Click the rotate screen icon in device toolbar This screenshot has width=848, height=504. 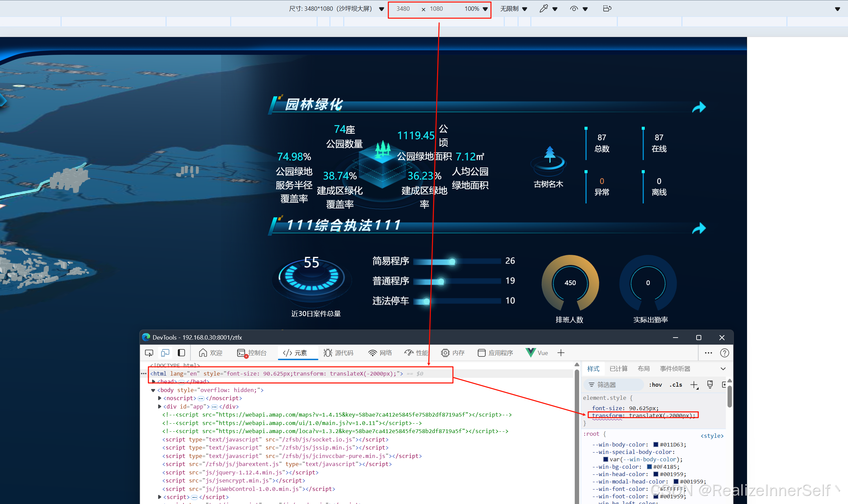607,8
